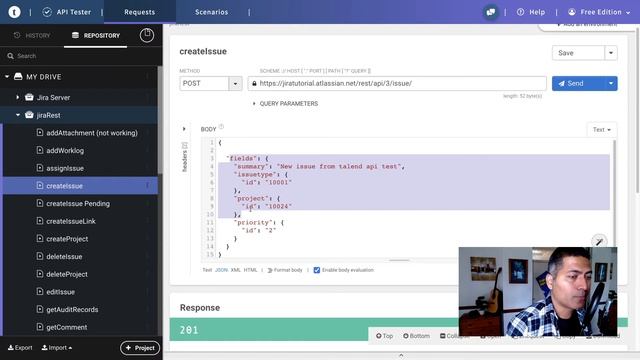640x360 pixels.
Task: Switch to the Requests tab
Action: (140, 12)
